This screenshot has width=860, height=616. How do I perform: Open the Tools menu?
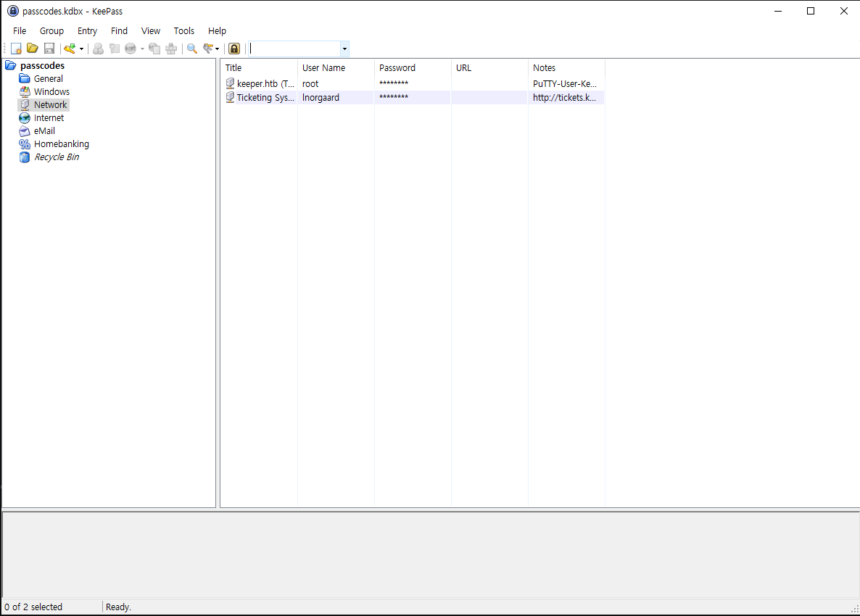point(183,30)
